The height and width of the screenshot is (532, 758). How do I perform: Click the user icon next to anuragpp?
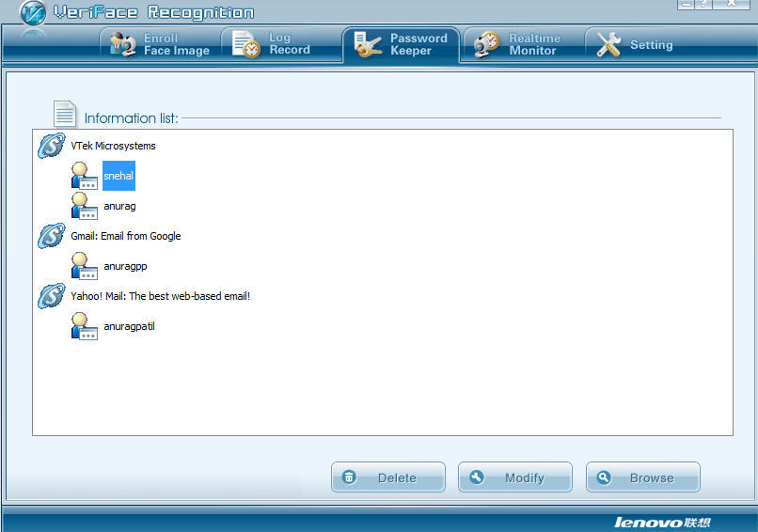[85, 266]
